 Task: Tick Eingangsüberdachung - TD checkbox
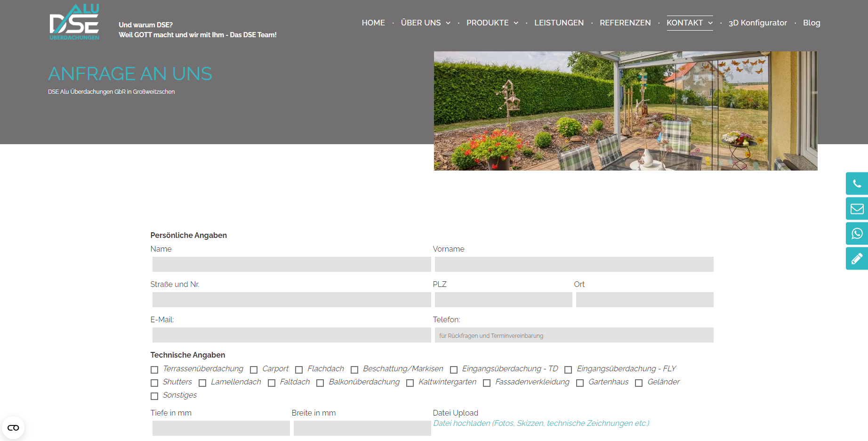[454, 370]
